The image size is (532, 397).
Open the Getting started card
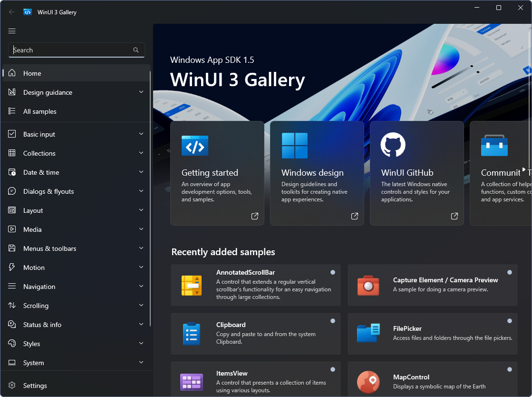click(217, 173)
